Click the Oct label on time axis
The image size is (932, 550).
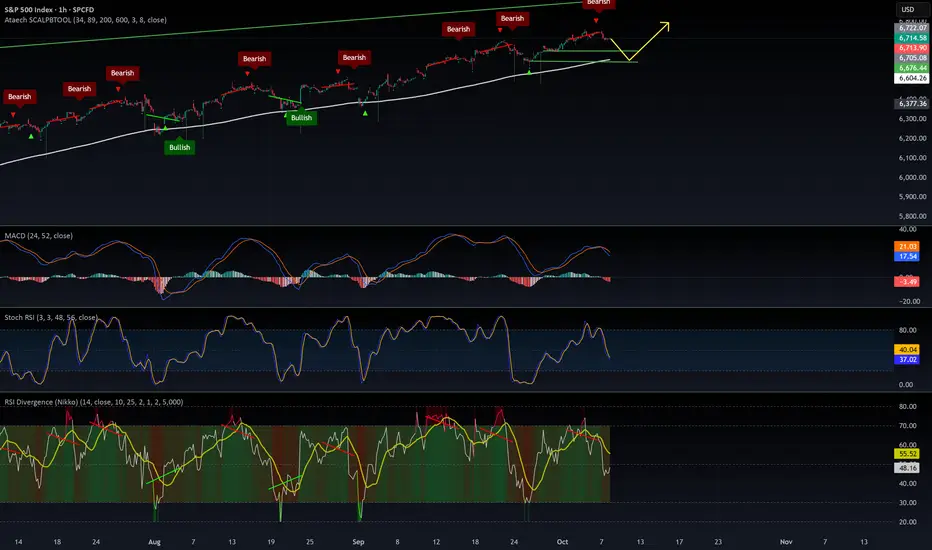point(562,542)
